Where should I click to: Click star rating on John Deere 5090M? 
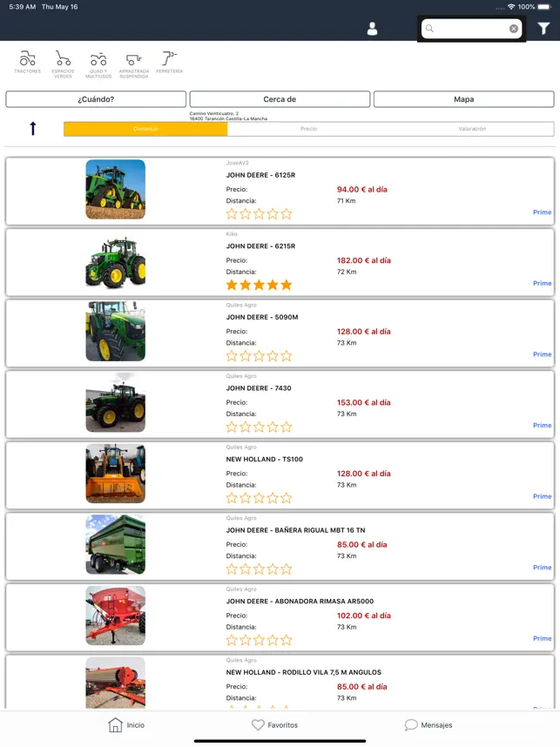tap(259, 356)
